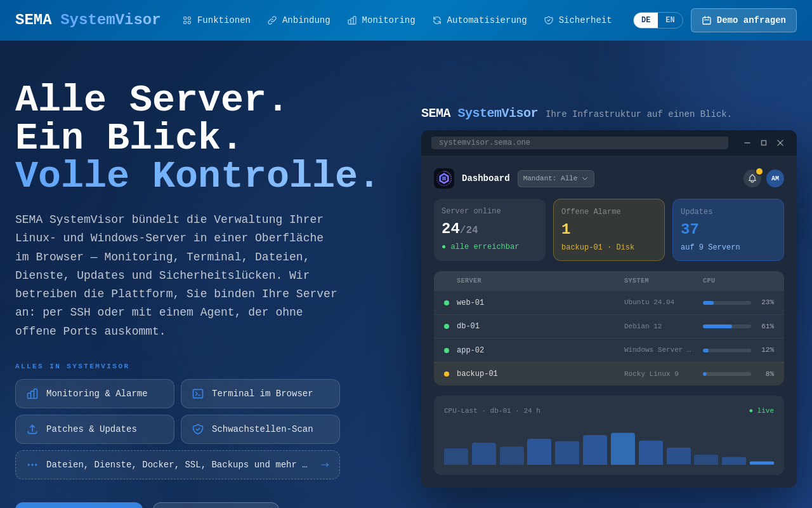Open the Anbindung nav item

(x=299, y=20)
